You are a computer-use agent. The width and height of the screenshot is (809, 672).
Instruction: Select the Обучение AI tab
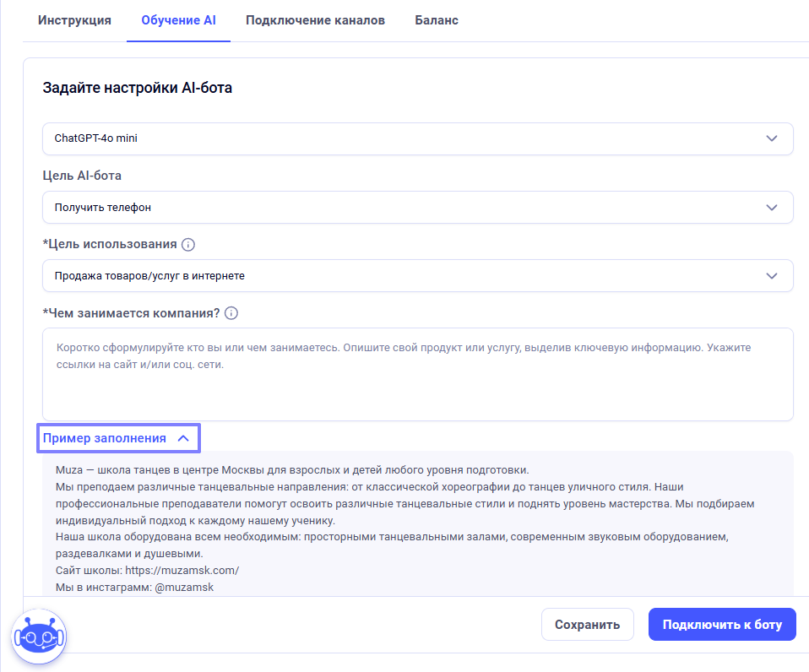[178, 20]
